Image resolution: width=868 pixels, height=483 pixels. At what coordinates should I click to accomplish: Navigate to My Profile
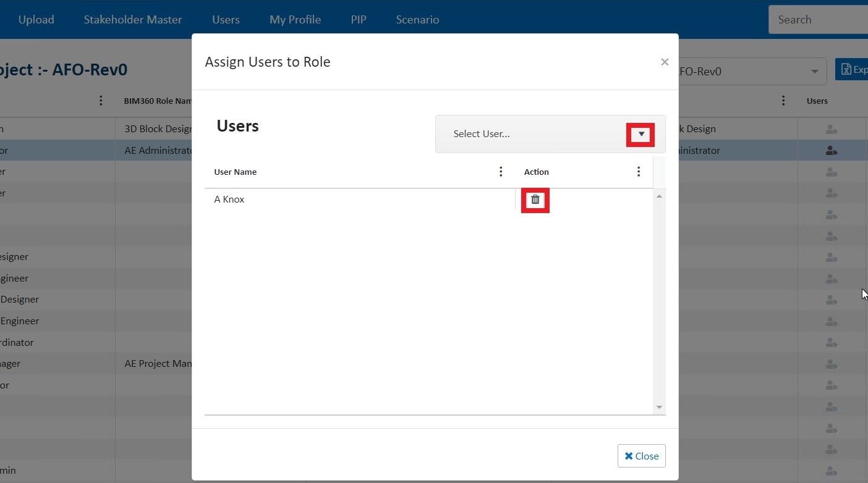click(295, 20)
